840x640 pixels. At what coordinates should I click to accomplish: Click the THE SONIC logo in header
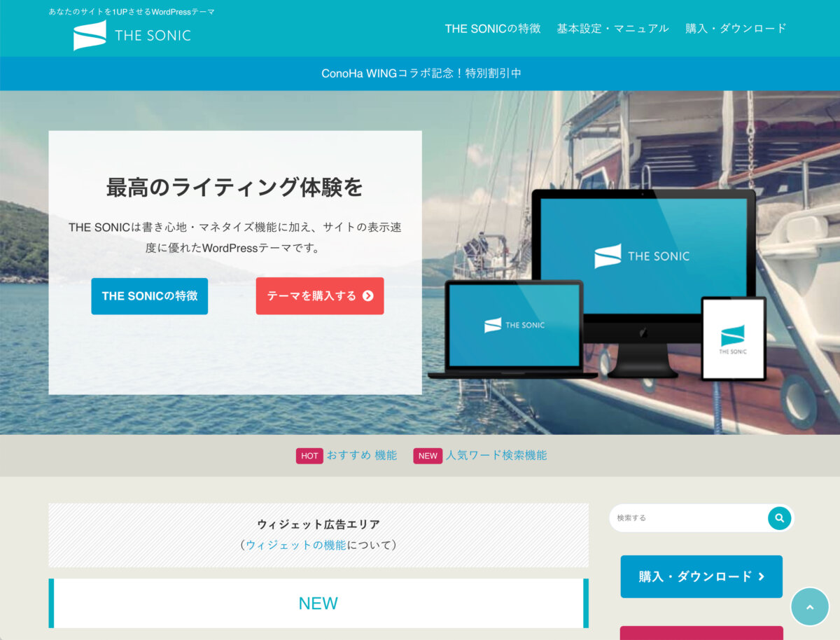tap(132, 35)
